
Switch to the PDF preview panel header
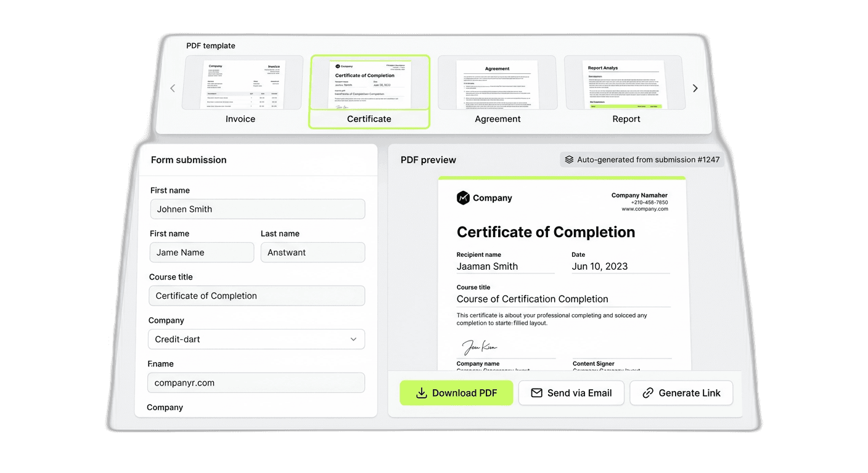[428, 160]
